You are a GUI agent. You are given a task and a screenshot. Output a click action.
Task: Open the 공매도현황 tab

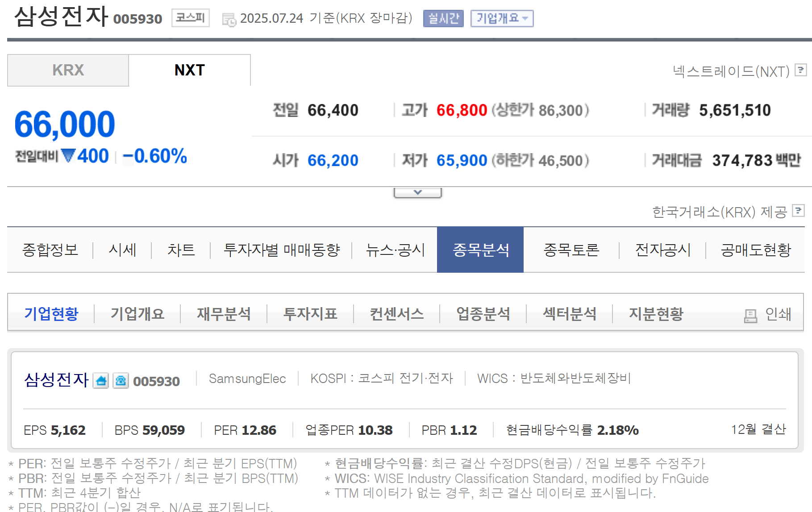pos(756,250)
